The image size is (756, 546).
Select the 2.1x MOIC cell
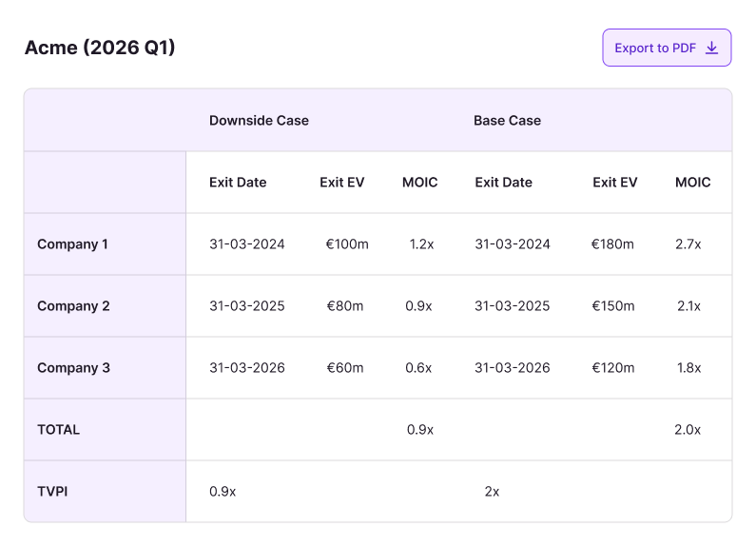(x=688, y=306)
